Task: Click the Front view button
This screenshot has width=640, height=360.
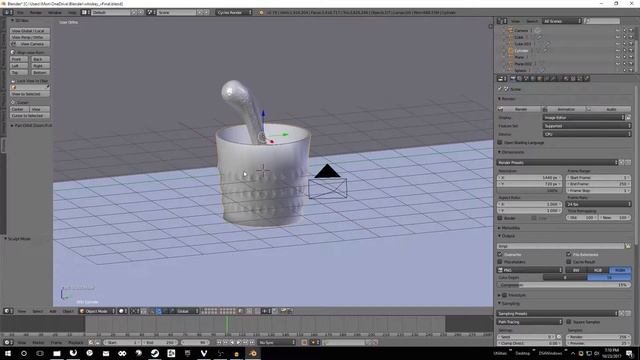Action: click(x=19, y=59)
